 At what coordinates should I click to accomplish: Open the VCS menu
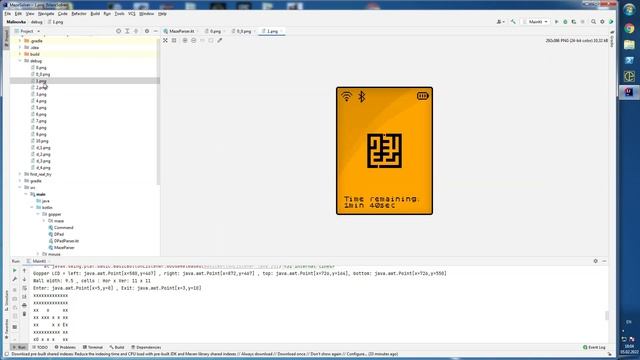132,13
